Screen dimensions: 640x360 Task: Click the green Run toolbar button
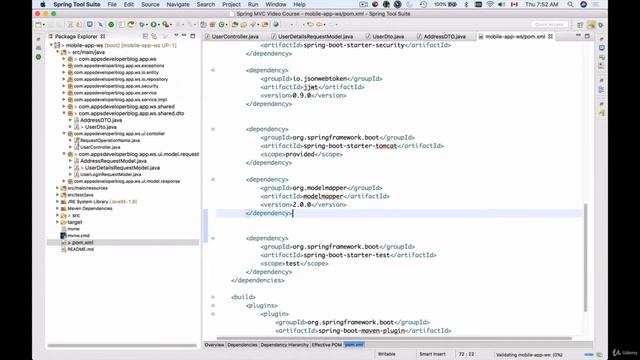point(153,25)
